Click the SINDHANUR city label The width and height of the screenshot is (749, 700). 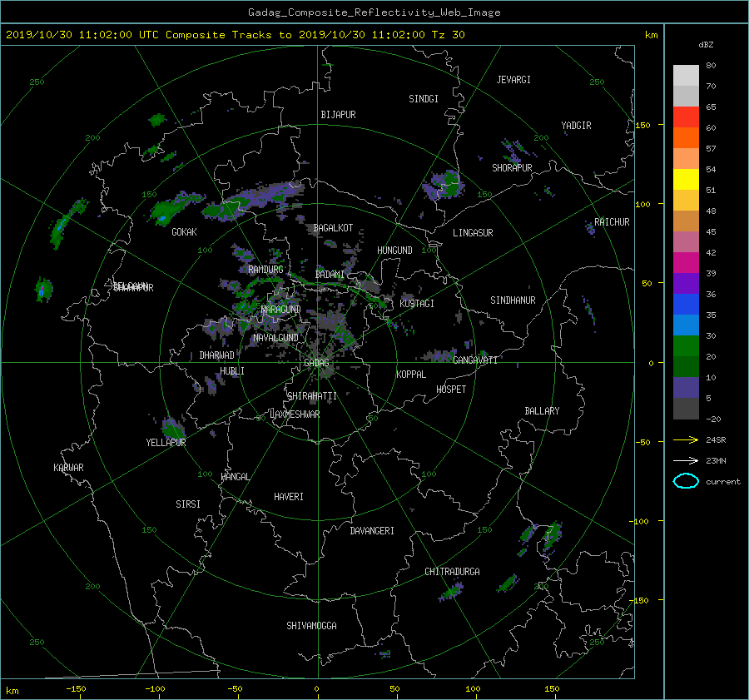click(x=513, y=300)
